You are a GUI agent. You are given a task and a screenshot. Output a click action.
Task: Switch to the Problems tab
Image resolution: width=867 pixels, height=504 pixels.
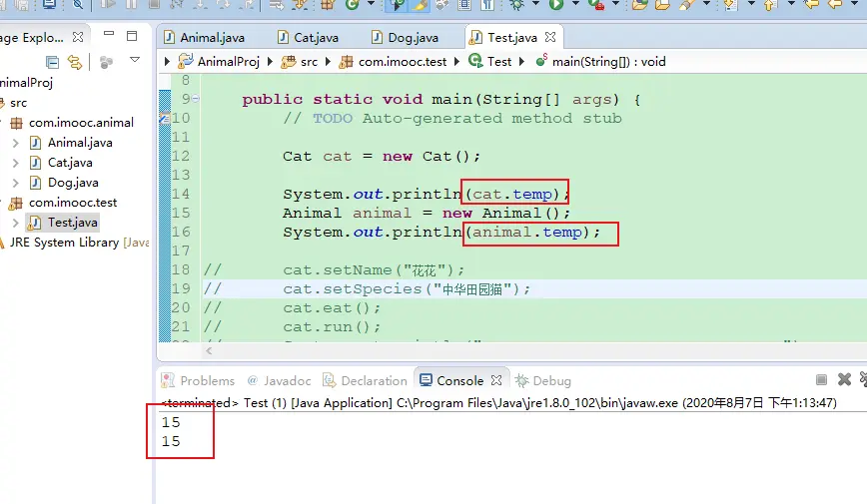(x=207, y=380)
